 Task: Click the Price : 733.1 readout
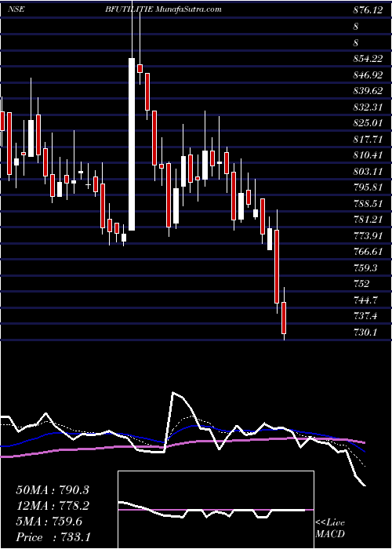[53, 537]
